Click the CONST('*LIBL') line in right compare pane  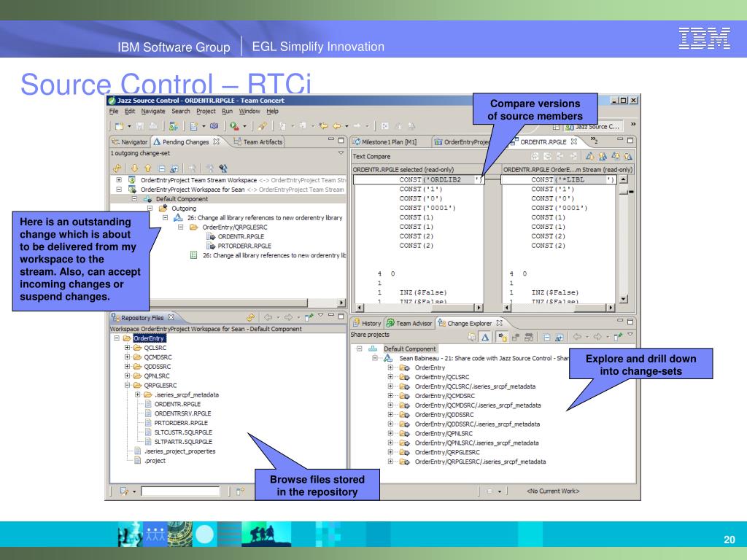pos(559,179)
